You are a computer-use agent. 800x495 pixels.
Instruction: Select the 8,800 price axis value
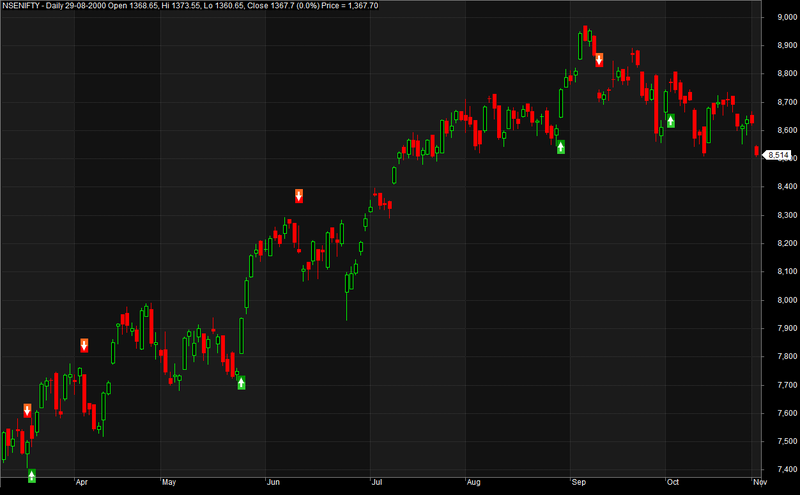pyautogui.click(x=787, y=73)
